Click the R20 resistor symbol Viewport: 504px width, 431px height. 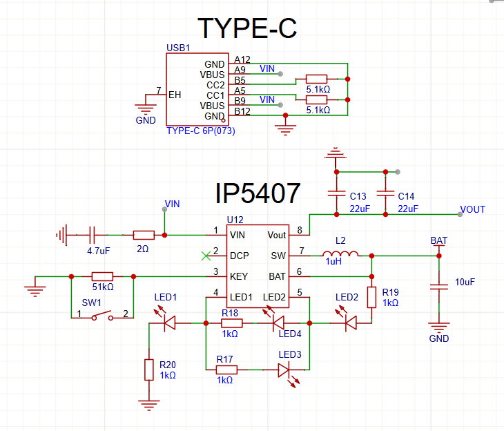click(148, 370)
